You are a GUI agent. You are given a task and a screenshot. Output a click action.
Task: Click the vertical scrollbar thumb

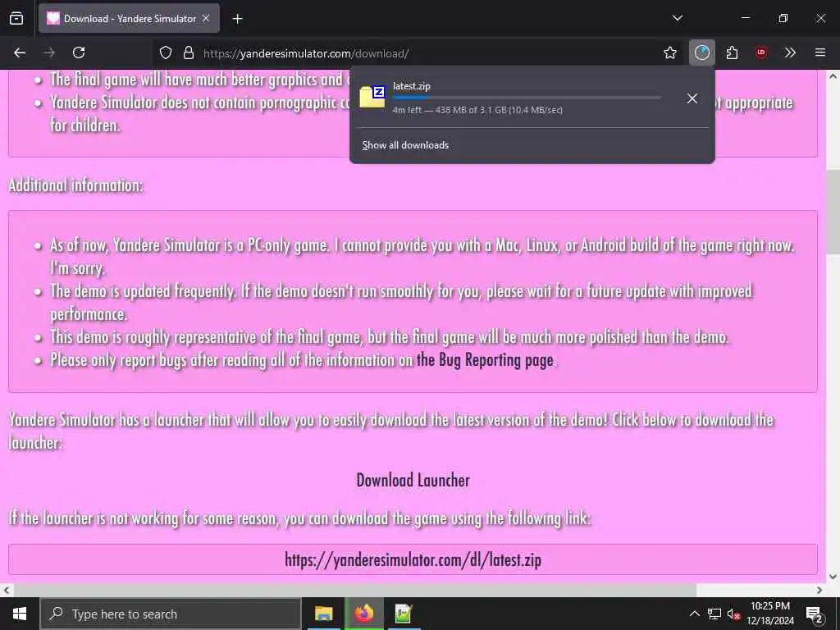click(833, 212)
